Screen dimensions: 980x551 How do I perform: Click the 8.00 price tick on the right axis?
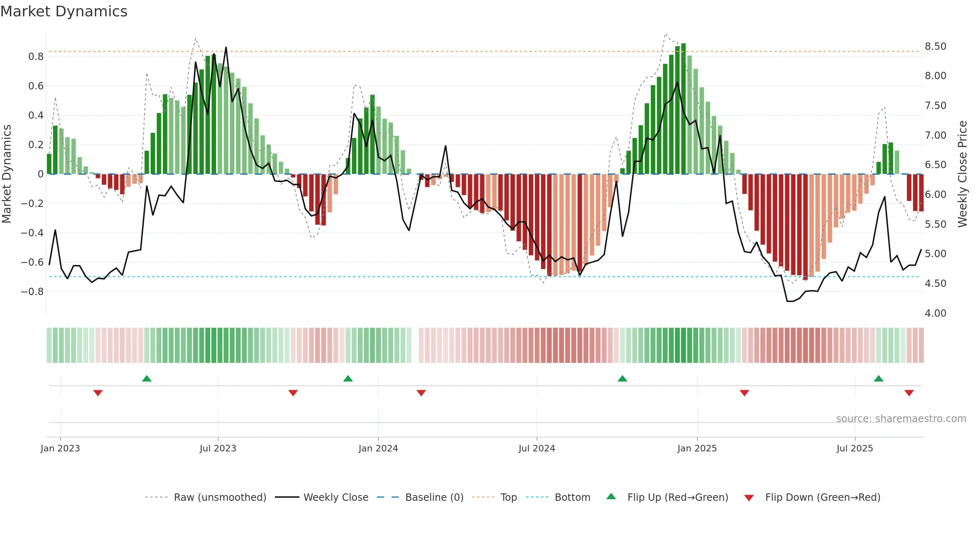(935, 76)
